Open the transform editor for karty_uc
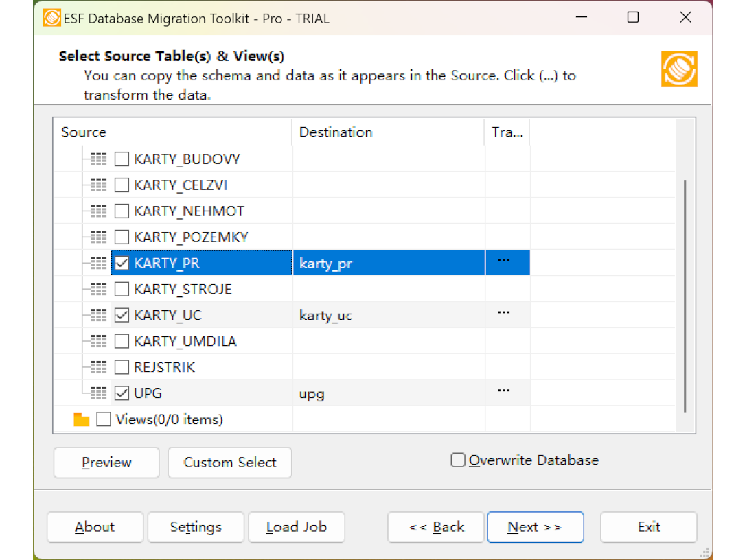 [505, 314]
